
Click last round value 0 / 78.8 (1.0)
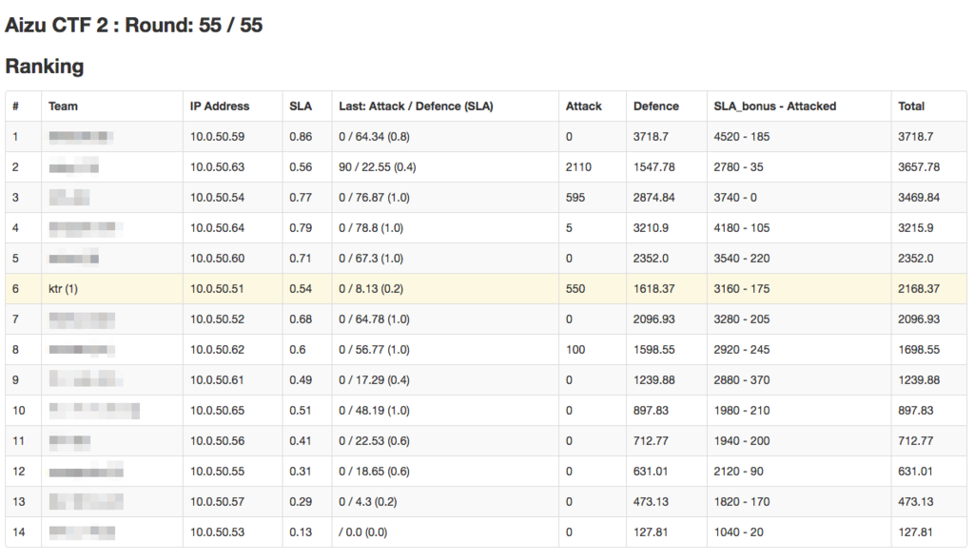coord(371,228)
